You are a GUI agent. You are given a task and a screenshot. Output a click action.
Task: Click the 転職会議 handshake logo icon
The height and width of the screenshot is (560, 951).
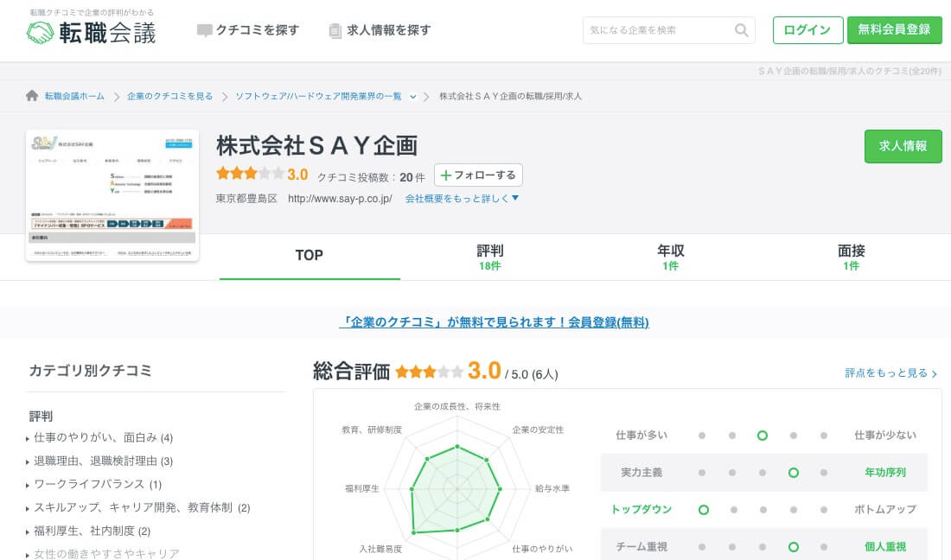[40, 32]
